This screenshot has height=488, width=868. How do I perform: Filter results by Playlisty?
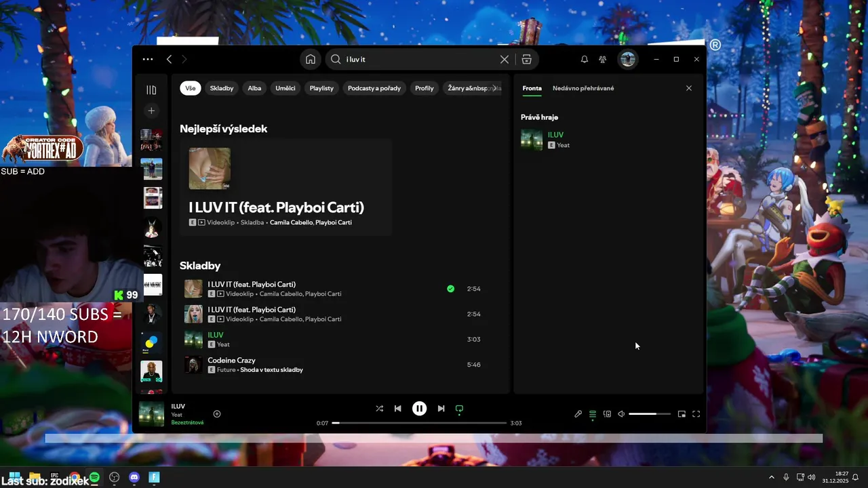321,88
